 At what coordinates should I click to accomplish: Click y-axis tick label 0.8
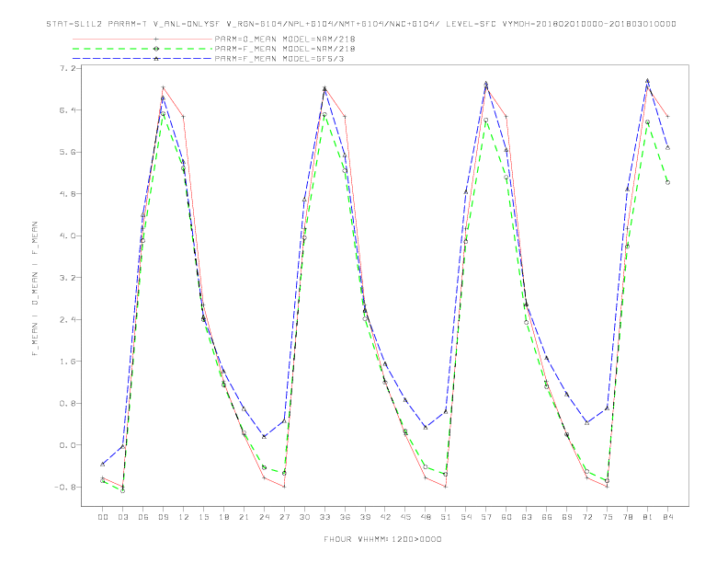coord(67,403)
